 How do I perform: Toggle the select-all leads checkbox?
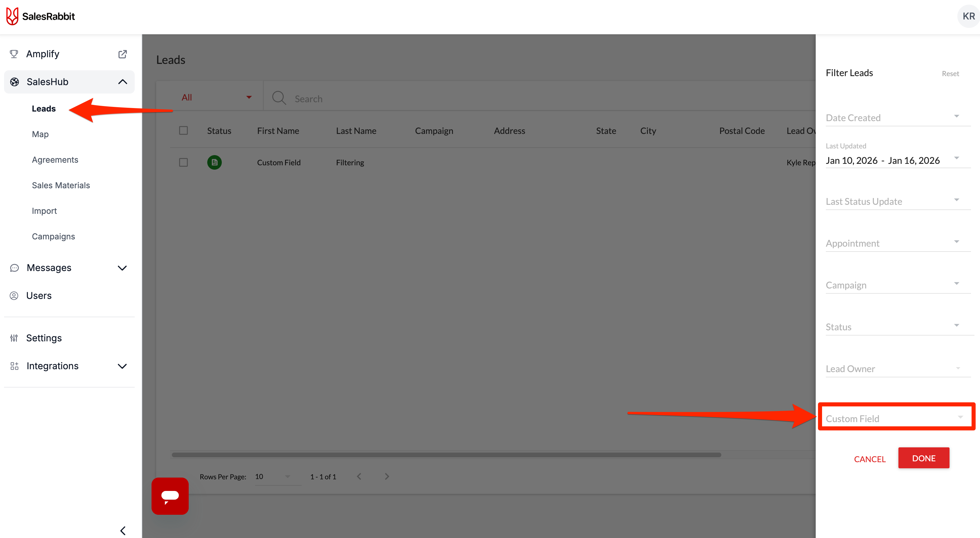183,131
